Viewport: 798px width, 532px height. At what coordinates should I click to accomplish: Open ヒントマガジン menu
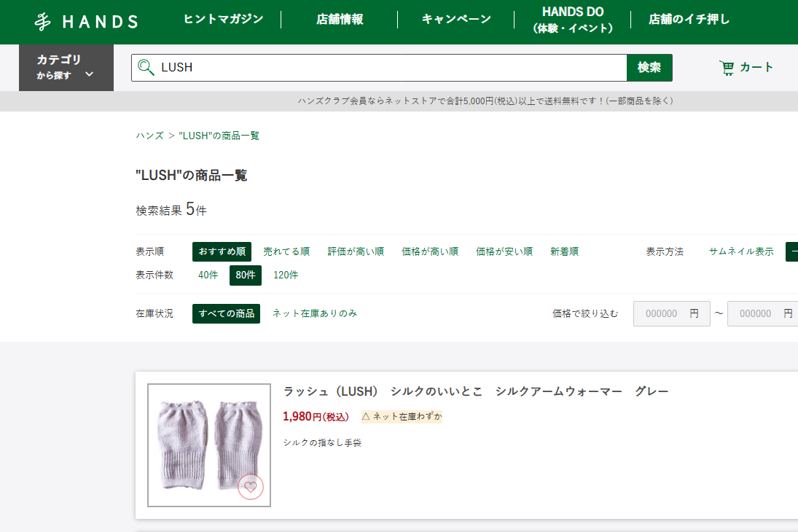(224, 20)
